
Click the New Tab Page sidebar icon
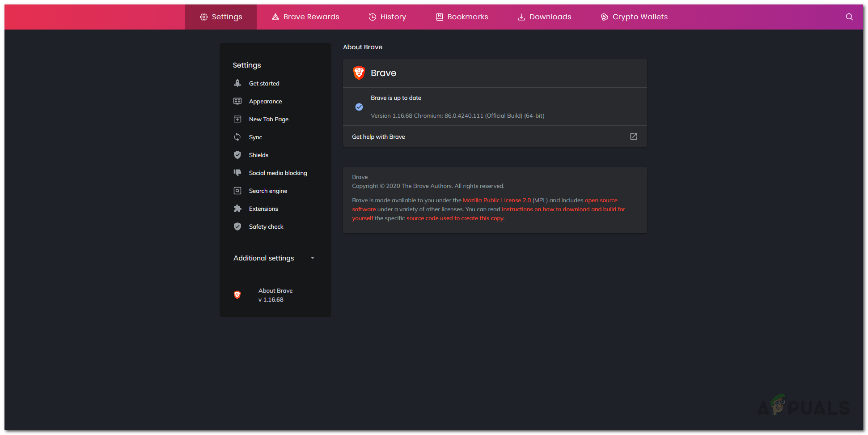(237, 119)
